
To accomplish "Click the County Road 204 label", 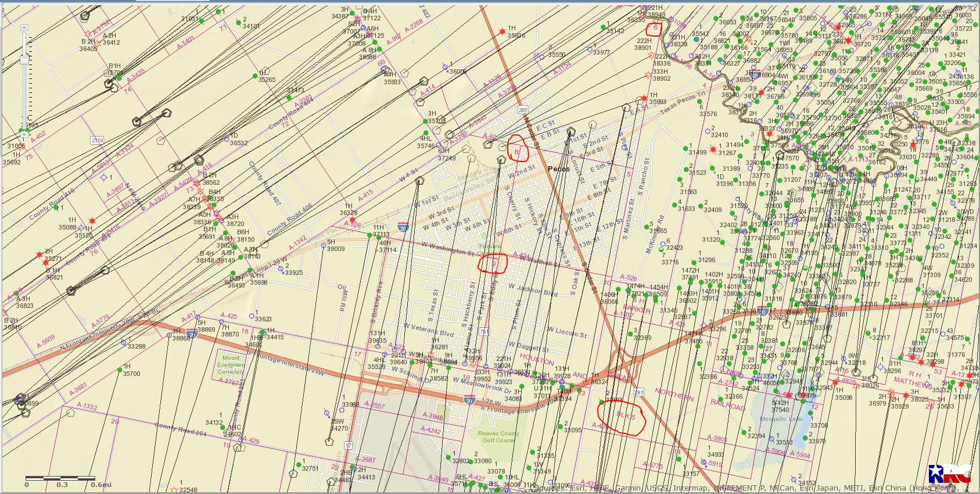I will point(181,429).
